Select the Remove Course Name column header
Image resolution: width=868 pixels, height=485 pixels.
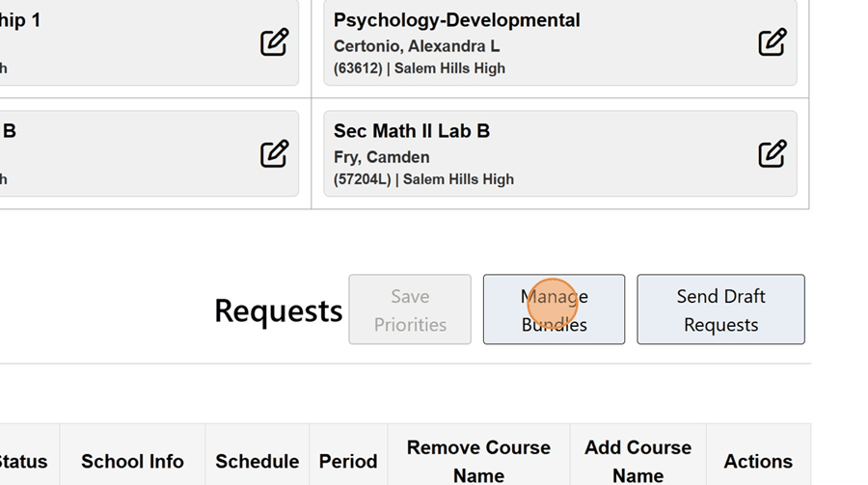tap(478, 462)
